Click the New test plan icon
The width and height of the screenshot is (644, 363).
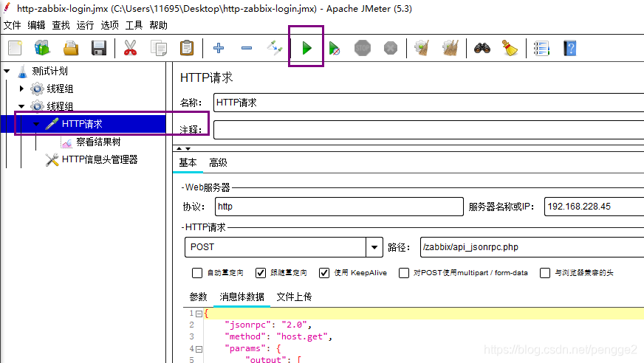[16, 48]
